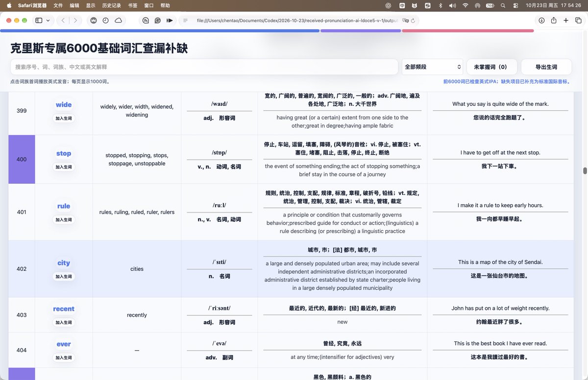This screenshot has width=588, height=380.
Task: Play pronunciation of the word stop
Action: 64,153
